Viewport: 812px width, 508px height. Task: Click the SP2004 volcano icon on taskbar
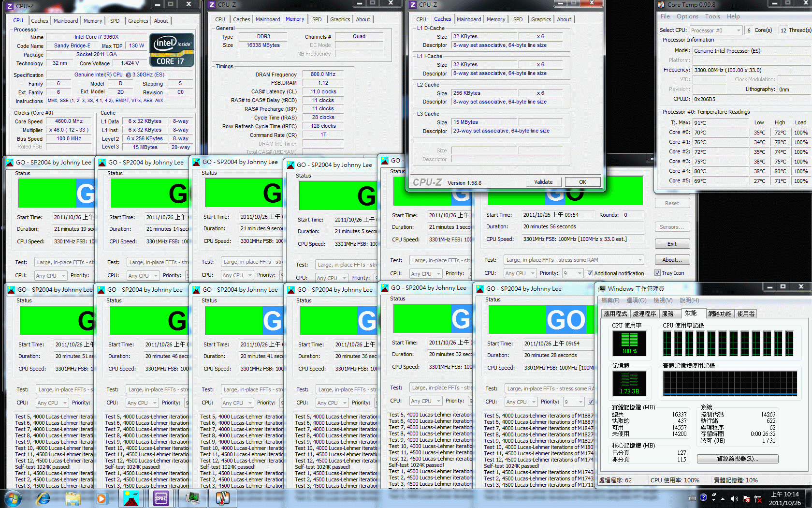[131, 498]
